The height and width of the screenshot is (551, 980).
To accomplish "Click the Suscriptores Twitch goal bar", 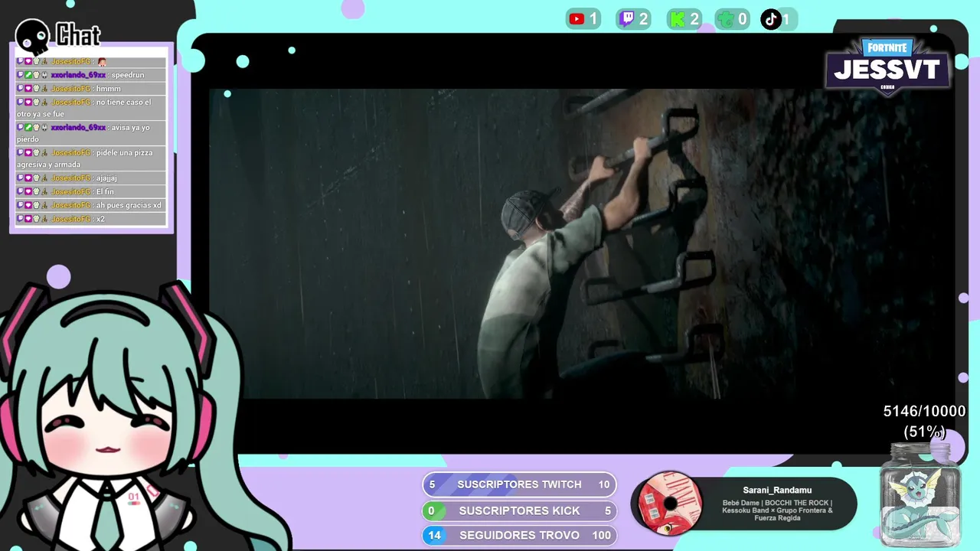I will (519, 484).
